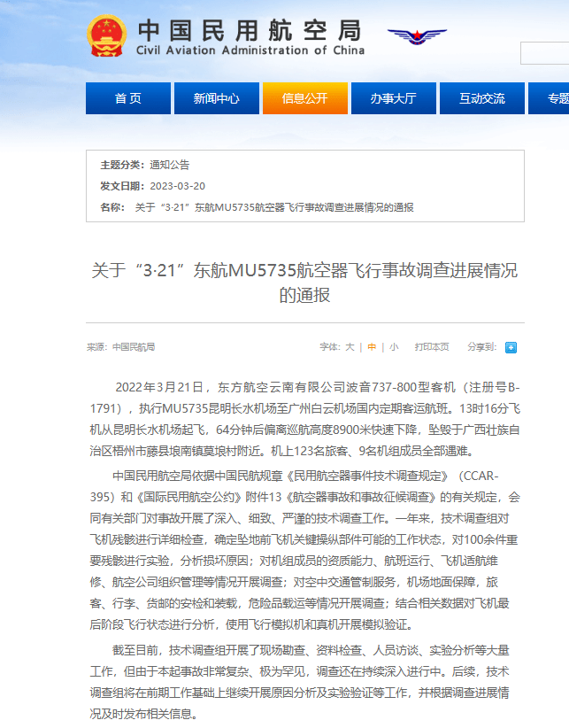Click the paragraph starting 2022年3月21日
The width and height of the screenshot is (569, 728).
(305, 419)
